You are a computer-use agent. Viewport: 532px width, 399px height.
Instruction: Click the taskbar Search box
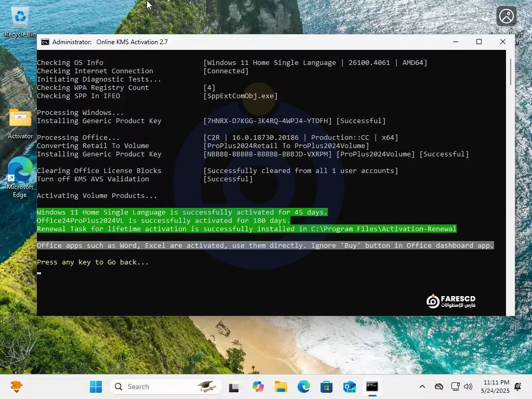[165, 387]
